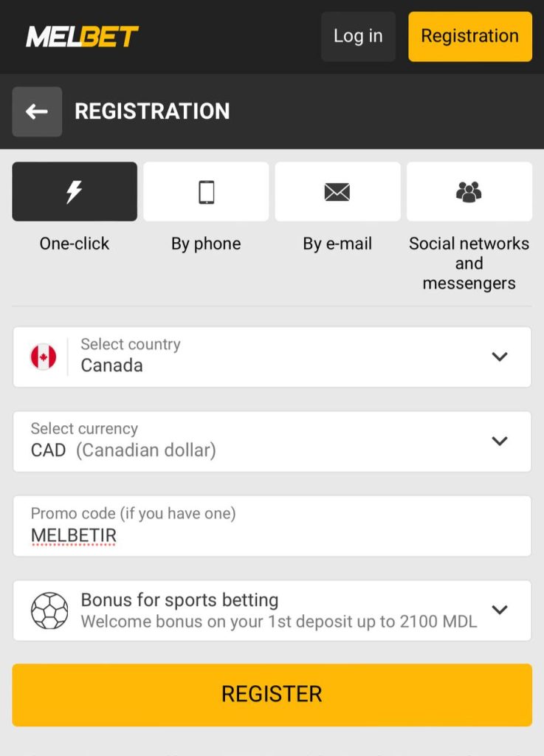This screenshot has width=544, height=756.
Task: Click the CAD Canadian dollar text
Action: tap(123, 450)
